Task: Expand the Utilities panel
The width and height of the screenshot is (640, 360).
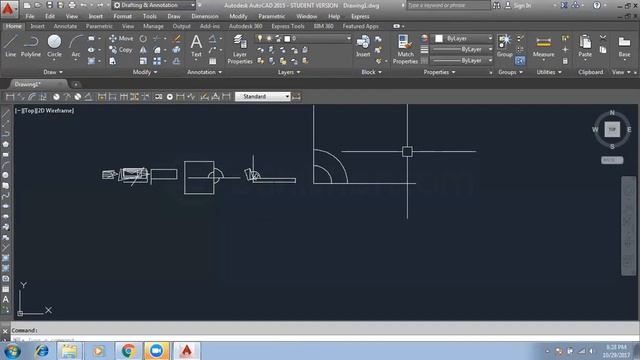Action: pos(549,72)
